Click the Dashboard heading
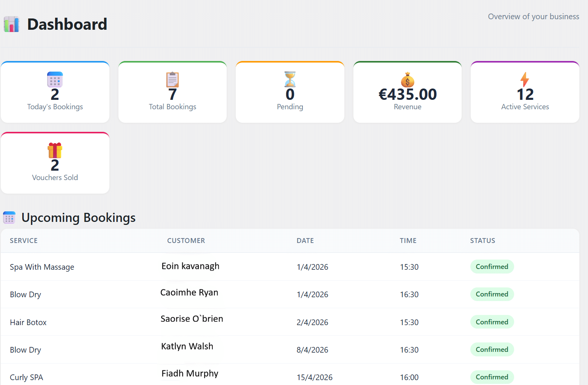Image resolution: width=588 pixels, height=385 pixels. coord(67,24)
